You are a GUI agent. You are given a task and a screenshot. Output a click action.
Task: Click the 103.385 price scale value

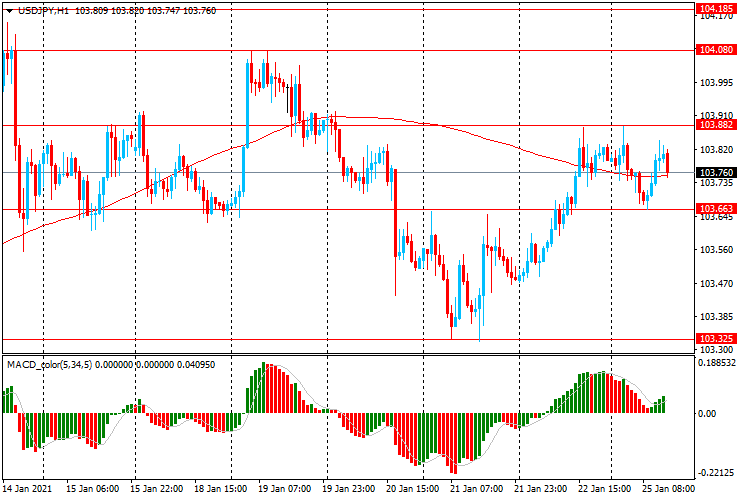tap(716, 317)
